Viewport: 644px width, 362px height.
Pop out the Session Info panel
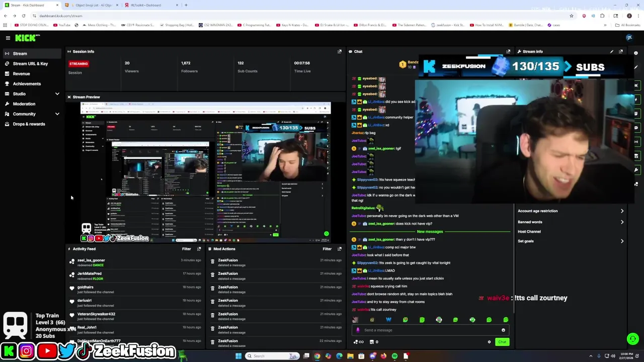[x=340, y=51]
